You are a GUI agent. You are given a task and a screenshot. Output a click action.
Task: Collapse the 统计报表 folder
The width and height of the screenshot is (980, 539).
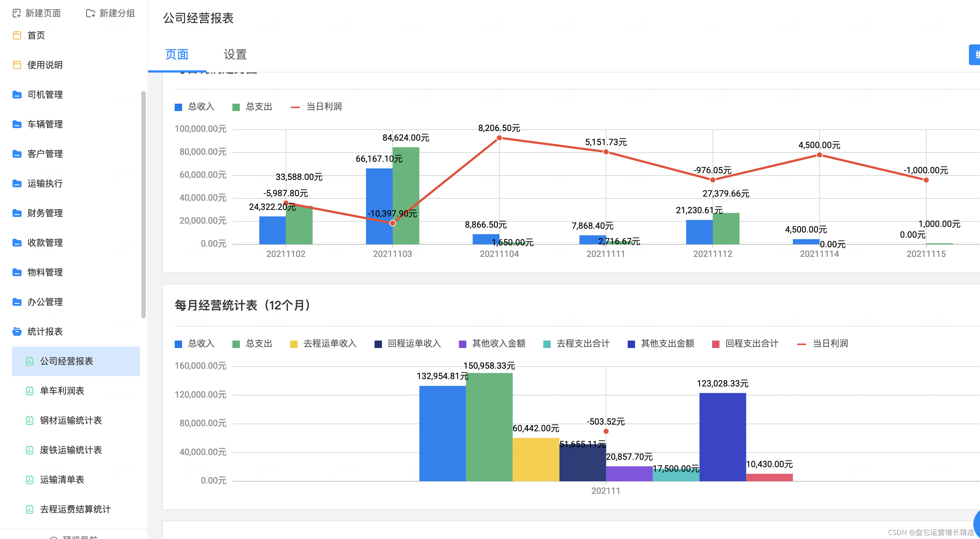click(x=45, y=332)
